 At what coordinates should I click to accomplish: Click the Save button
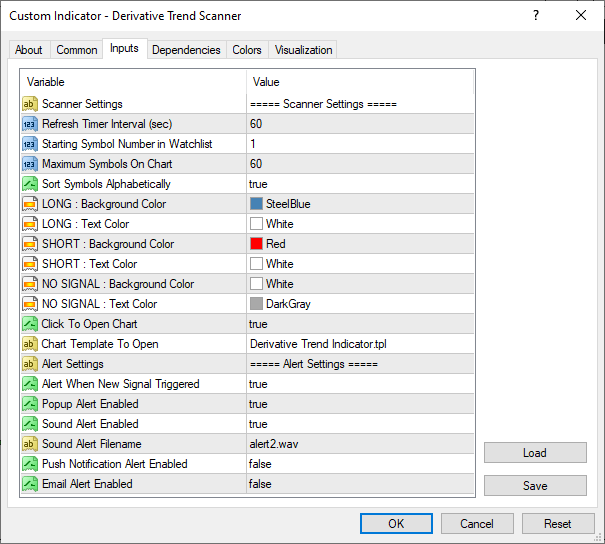pos(535,485)
